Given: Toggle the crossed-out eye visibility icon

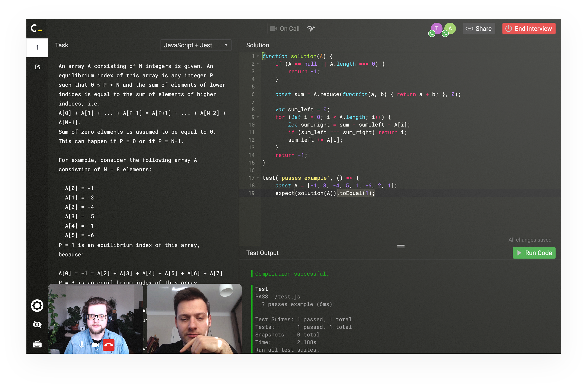Looking at the screenshot, I should 37,324.
